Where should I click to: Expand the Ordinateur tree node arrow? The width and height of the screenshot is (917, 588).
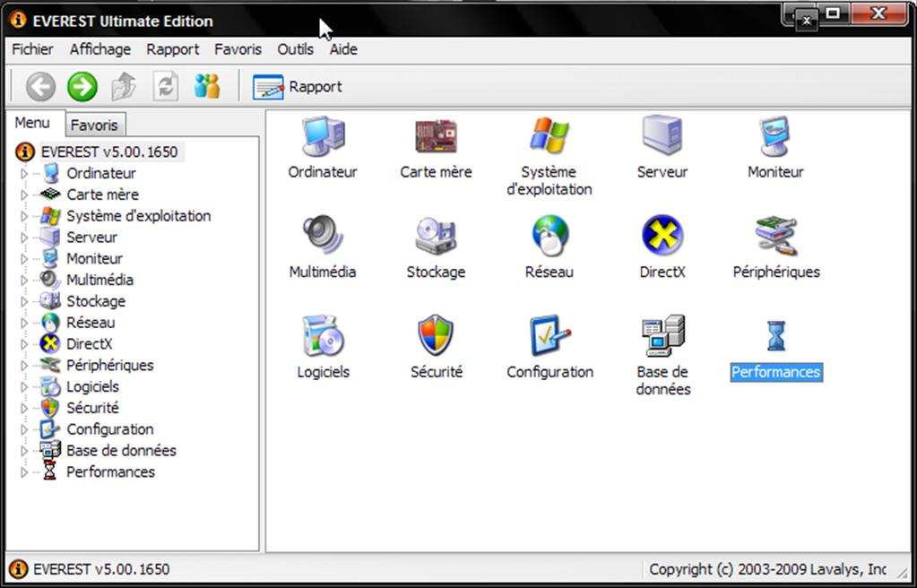click(24, 174)
